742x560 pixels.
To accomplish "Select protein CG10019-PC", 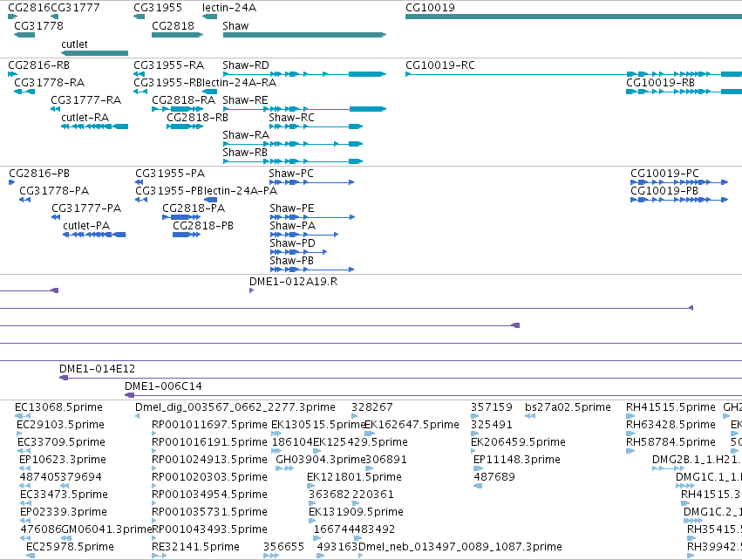I will (x=679, y=182).
